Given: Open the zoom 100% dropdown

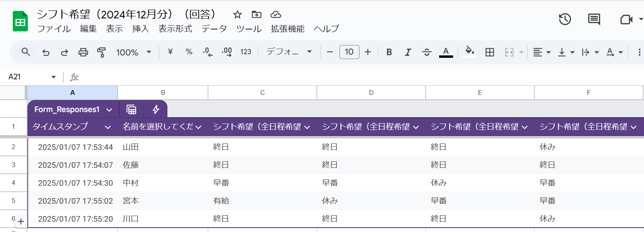Looking at the screenshot, I should coord(134,52).
